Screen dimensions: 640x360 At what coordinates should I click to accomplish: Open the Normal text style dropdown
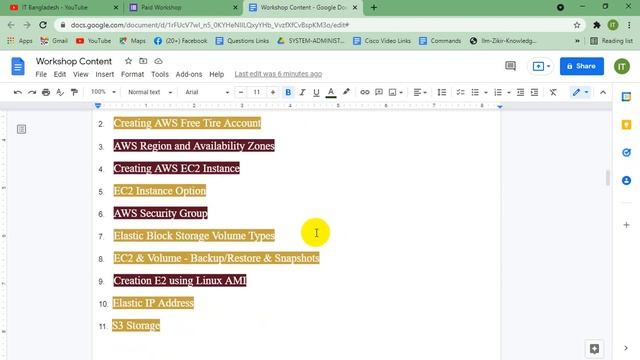point(150,92)
